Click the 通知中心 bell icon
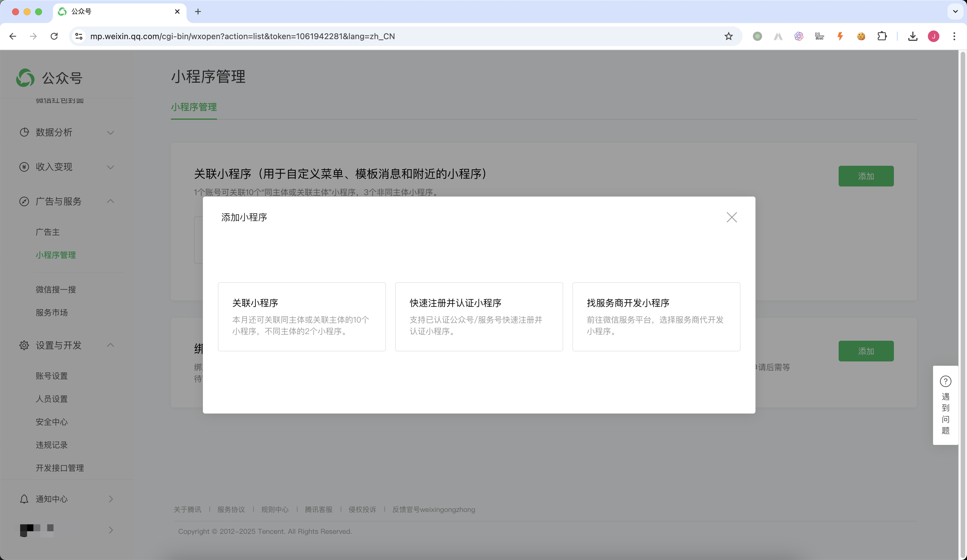Screen dimensions: 967x560 click(24, 499)
